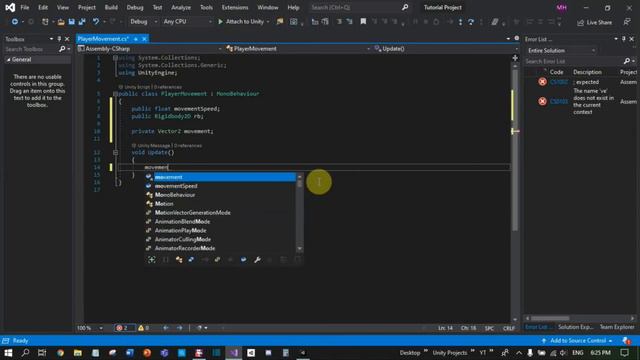Open the Debug menu
This screenshot has height=360, width=640.
(x=135, y=7)
